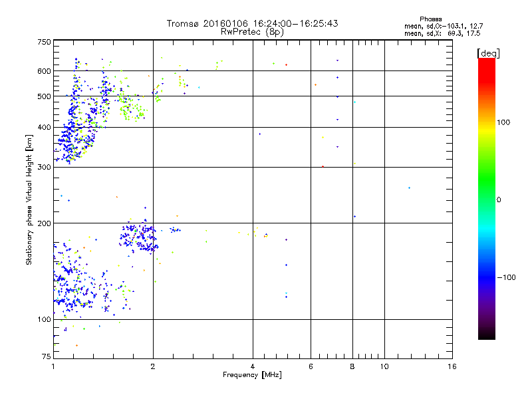Click the subtitle 'RwPretec (8p)'
532x399 pixels.
tap(252, 32)
